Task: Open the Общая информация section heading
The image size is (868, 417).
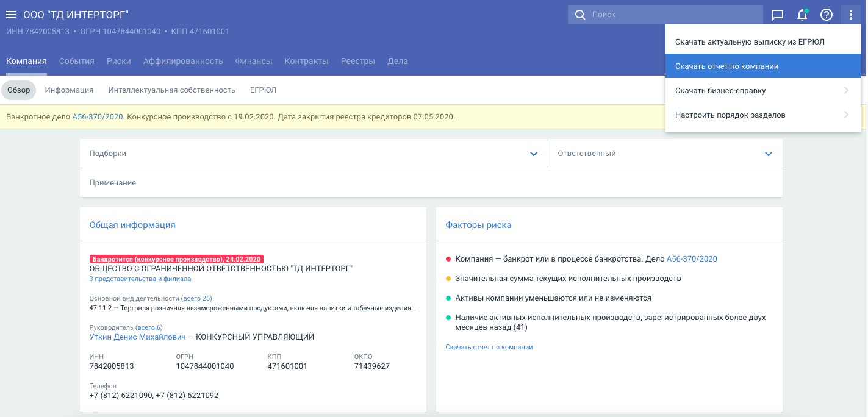Action: (x=132, y=225)
